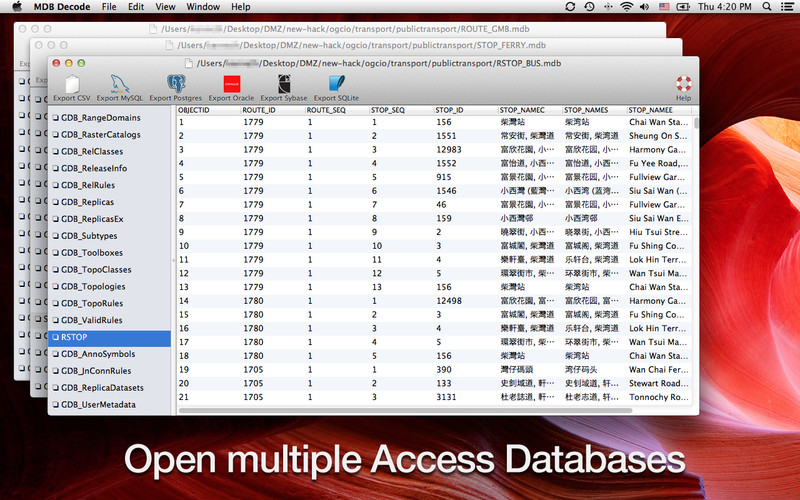Open Help via the lifebuoy icon
This screenshot has height=500, width=800.
pyautogui.click(x=683, y=84)
